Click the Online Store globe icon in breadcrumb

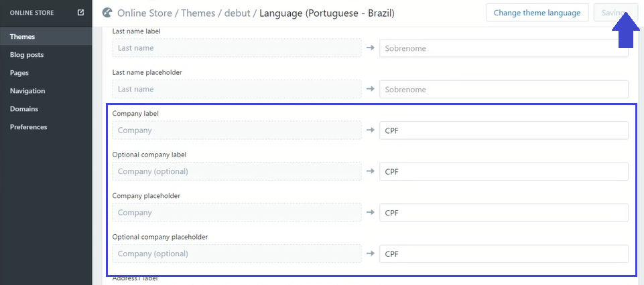click(107, 13)
